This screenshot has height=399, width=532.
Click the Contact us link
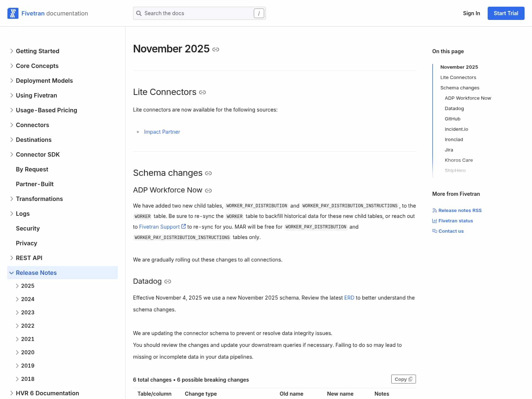(x=451, y=231)
